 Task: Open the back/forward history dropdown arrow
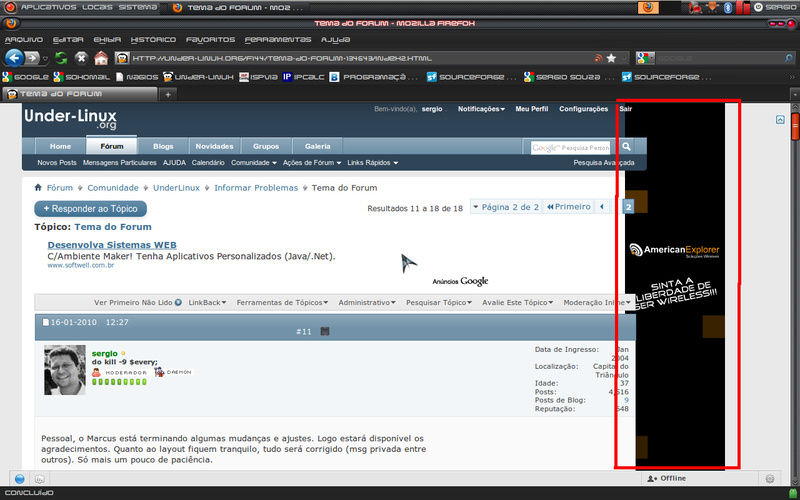coord(45,59)
